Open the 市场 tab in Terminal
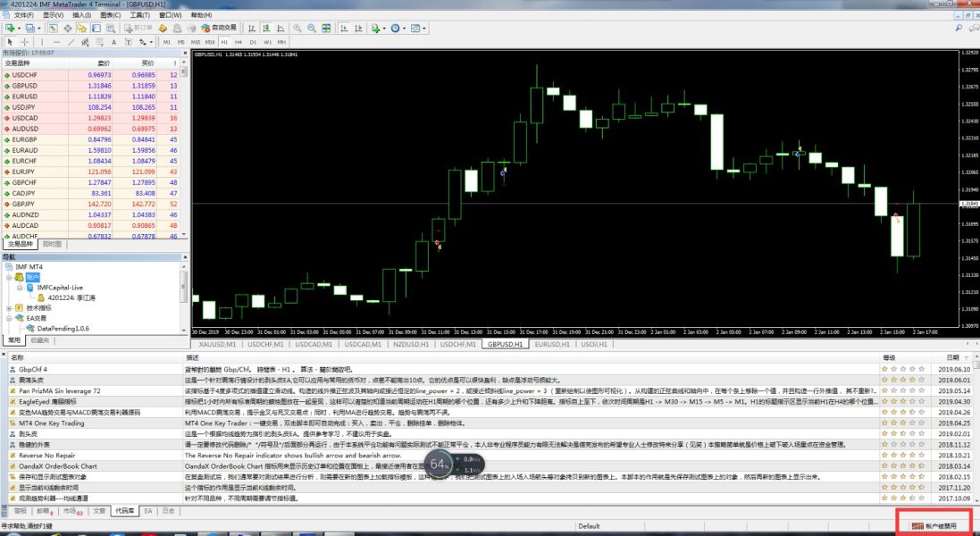 point(72,511)
